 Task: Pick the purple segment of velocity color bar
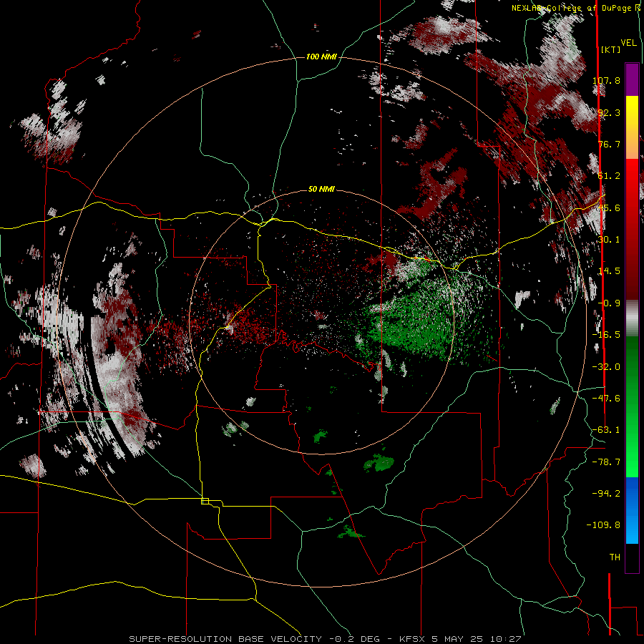632,79
